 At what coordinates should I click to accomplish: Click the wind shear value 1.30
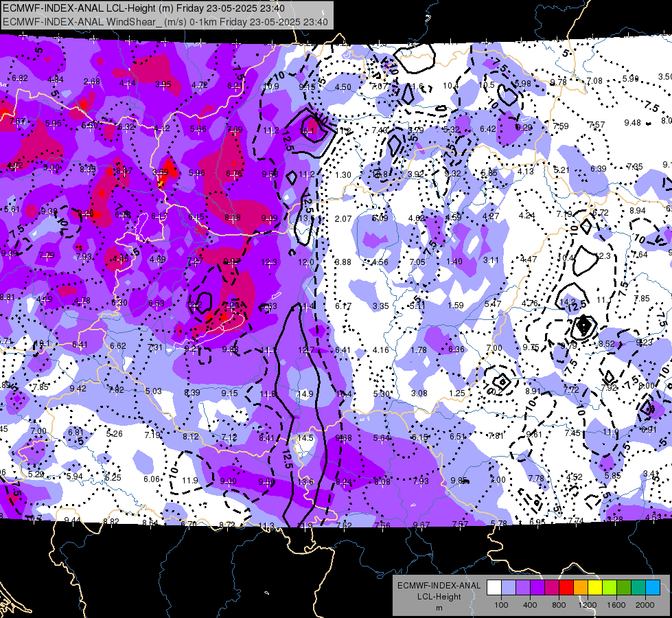tap(343, 175)
